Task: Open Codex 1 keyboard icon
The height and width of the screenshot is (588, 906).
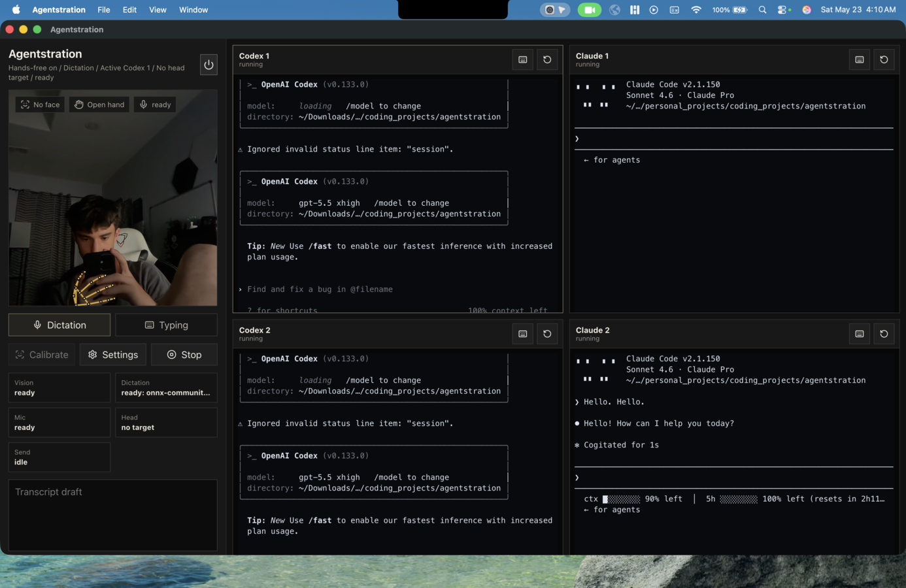Action: point(523,59)
